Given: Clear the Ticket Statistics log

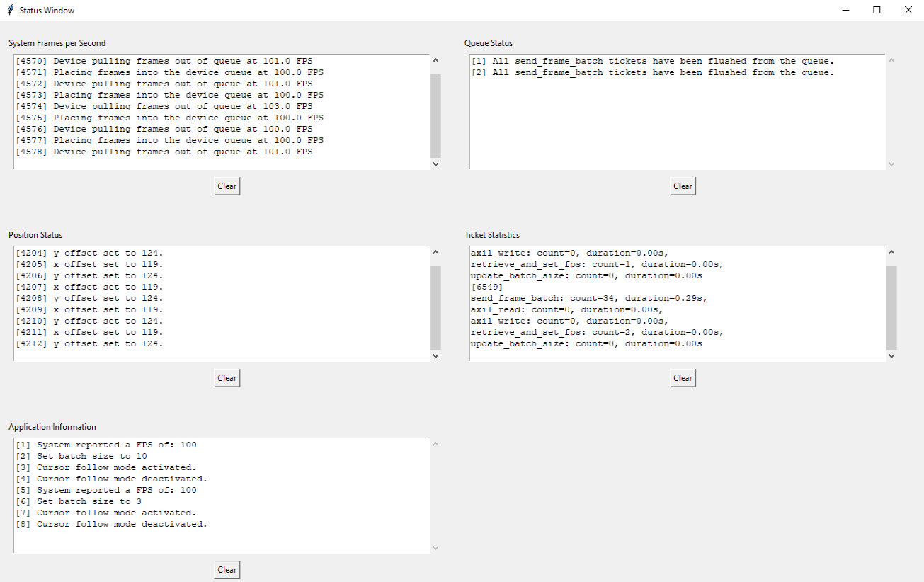Looking at the screenshot, I should (682, 377).
